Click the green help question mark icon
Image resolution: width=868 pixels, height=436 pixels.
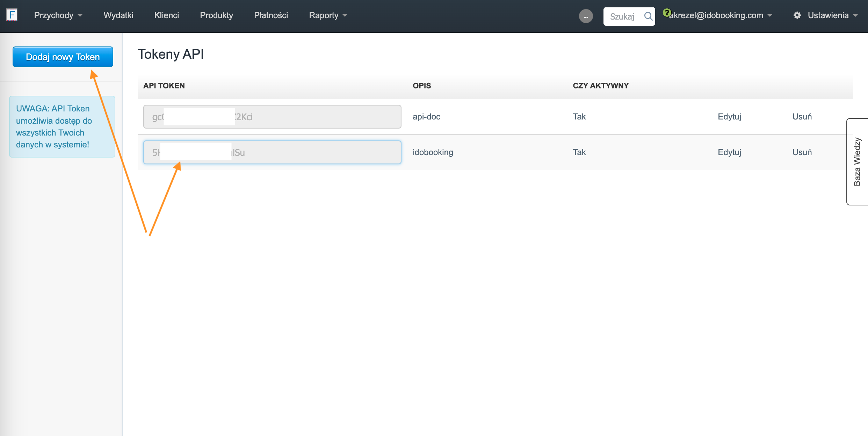[666, 13]
